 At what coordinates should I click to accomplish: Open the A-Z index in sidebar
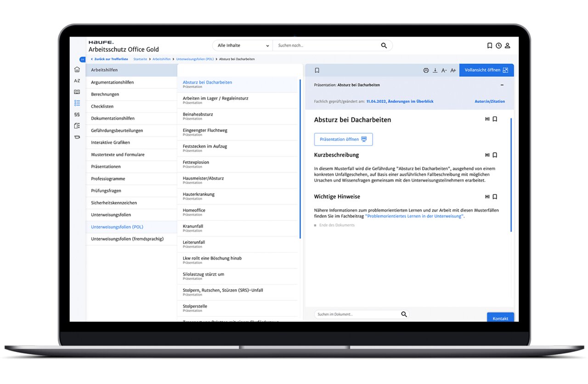point(77,81)
